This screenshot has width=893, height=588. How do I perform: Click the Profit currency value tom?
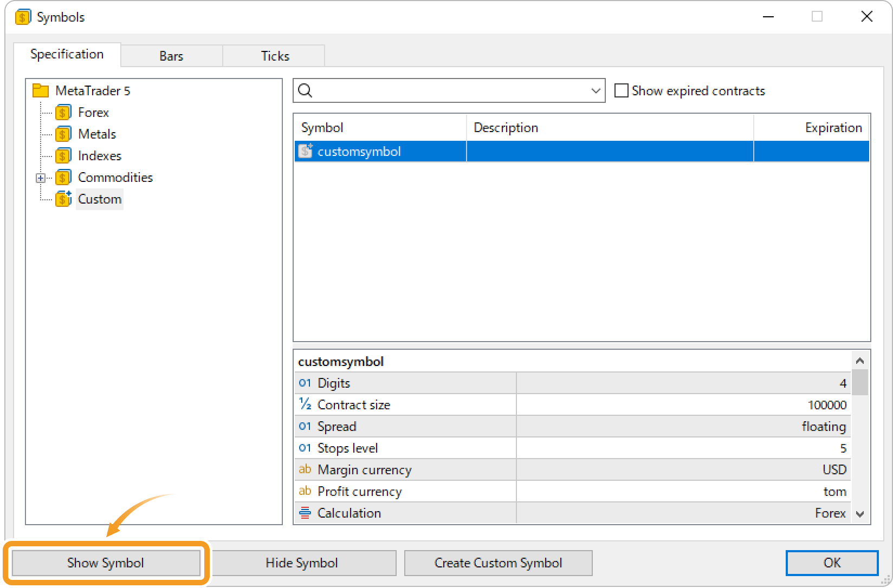click(835, 492)
